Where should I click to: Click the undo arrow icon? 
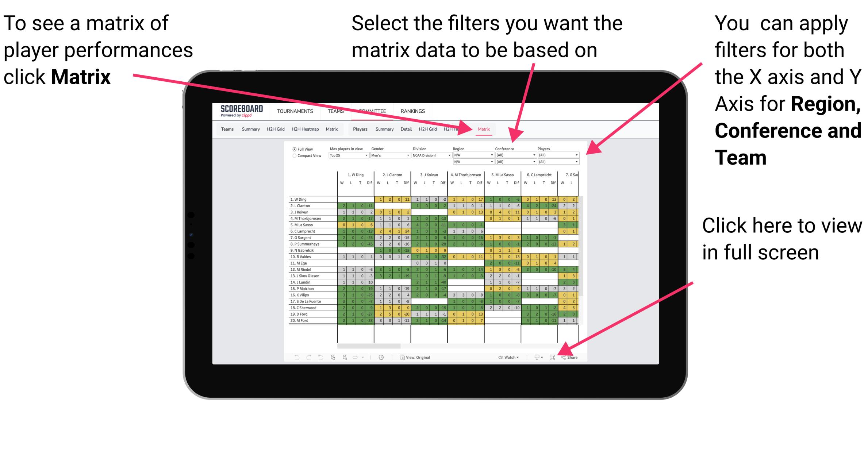(293, 357)
